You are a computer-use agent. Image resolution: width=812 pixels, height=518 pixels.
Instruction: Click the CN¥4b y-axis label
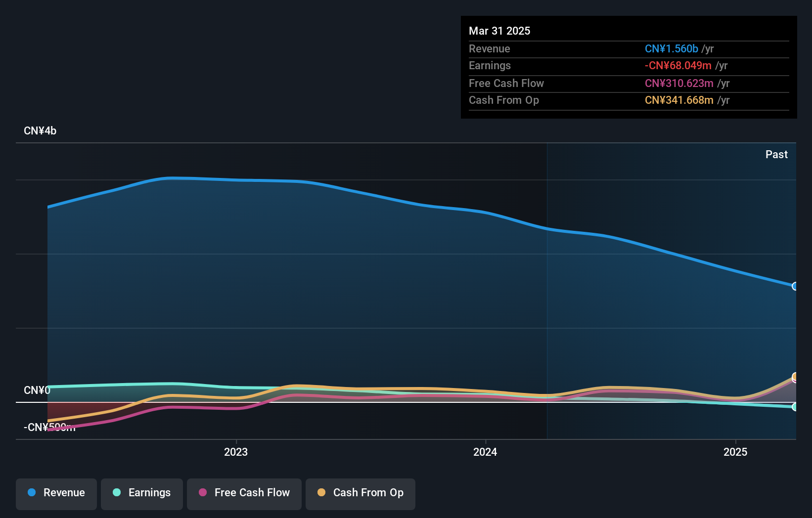pos(40,131)
